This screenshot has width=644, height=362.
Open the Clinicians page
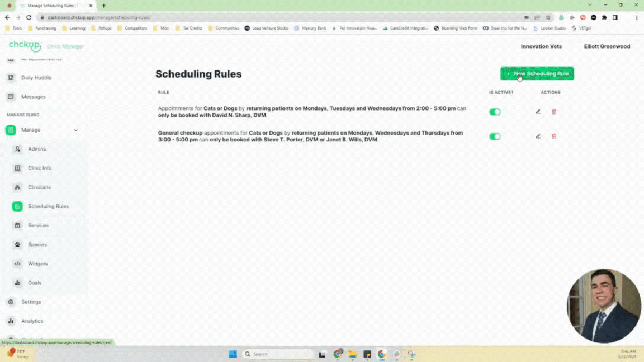[40, 187]
